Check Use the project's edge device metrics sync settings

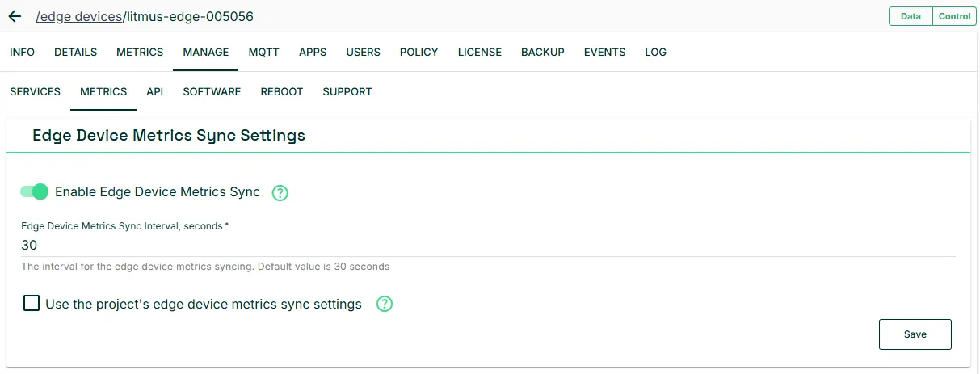32,304
